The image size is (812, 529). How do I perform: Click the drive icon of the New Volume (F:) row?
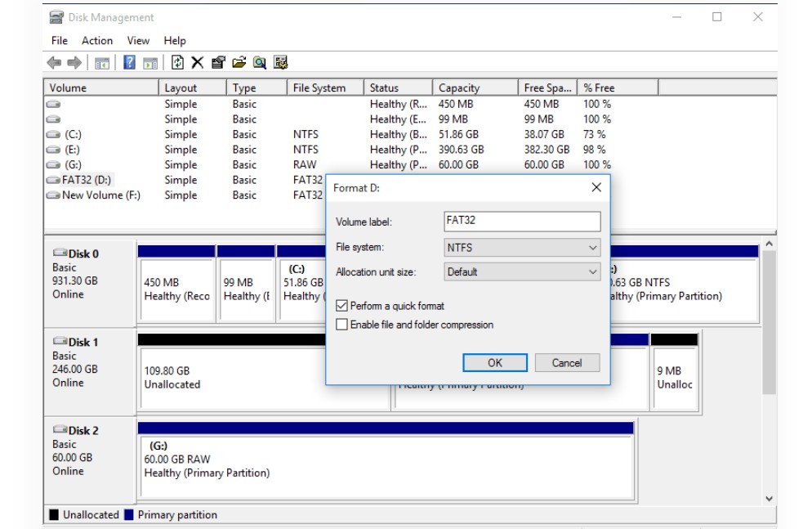tap(53, 195)
